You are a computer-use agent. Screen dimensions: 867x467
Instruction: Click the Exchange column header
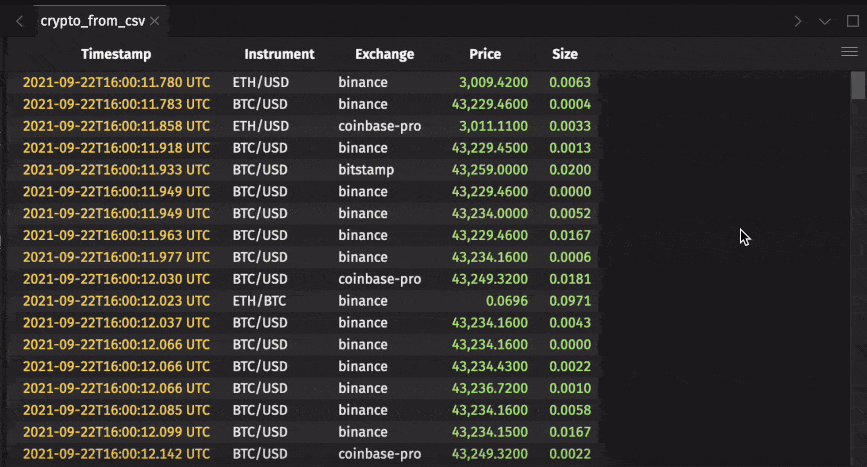(384, 54)
